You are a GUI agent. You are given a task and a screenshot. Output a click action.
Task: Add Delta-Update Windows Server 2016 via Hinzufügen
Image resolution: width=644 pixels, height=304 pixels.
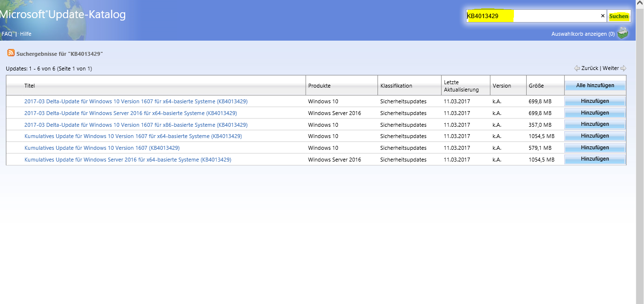tap(595, 113)
